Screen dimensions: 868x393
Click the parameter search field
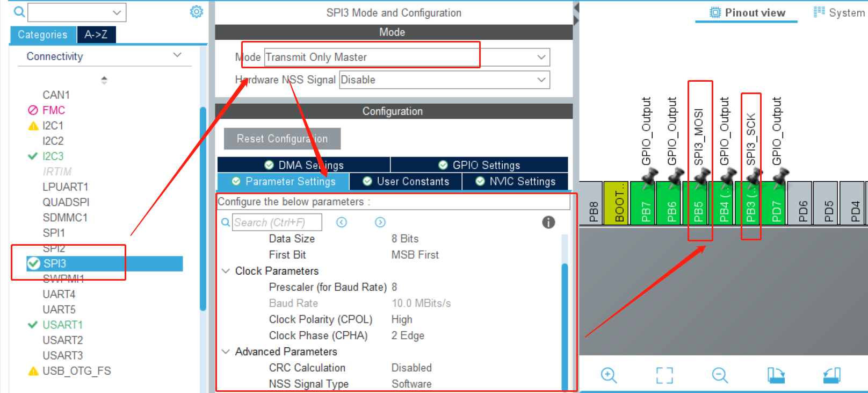[277, 222]
